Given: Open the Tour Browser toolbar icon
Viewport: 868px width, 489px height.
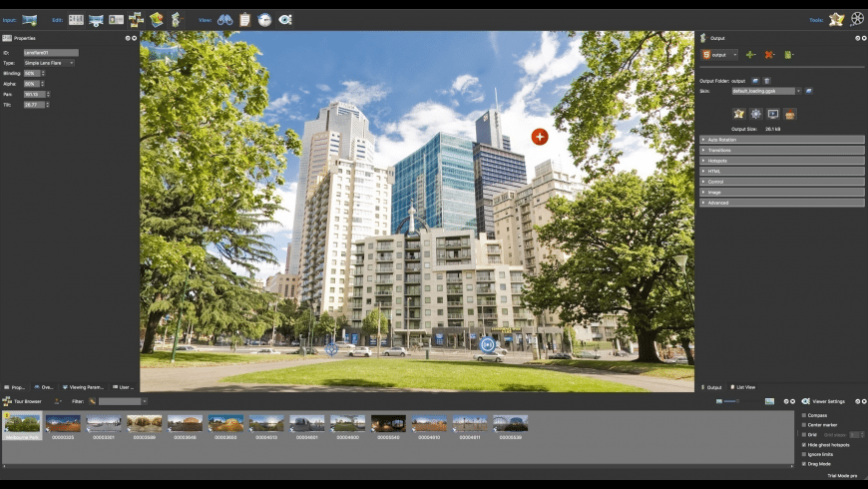Looking at the screenshot, I should (x=136, y=20).
